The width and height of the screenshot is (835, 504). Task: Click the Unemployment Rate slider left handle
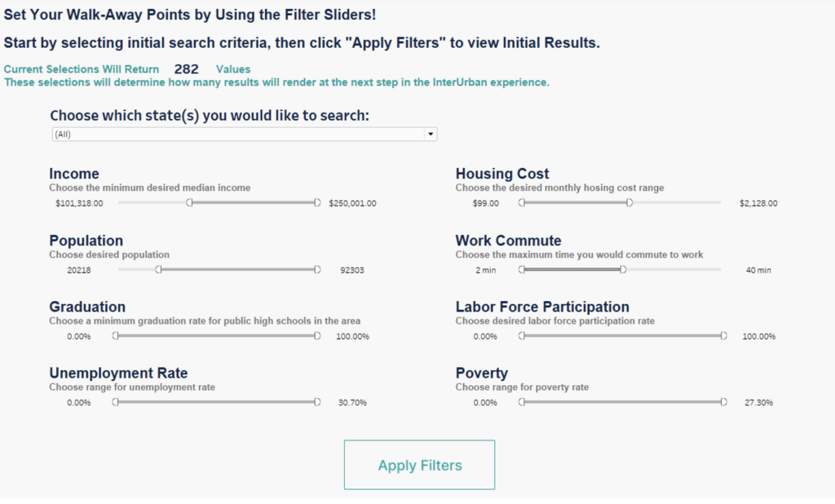(x=116, y=402)
